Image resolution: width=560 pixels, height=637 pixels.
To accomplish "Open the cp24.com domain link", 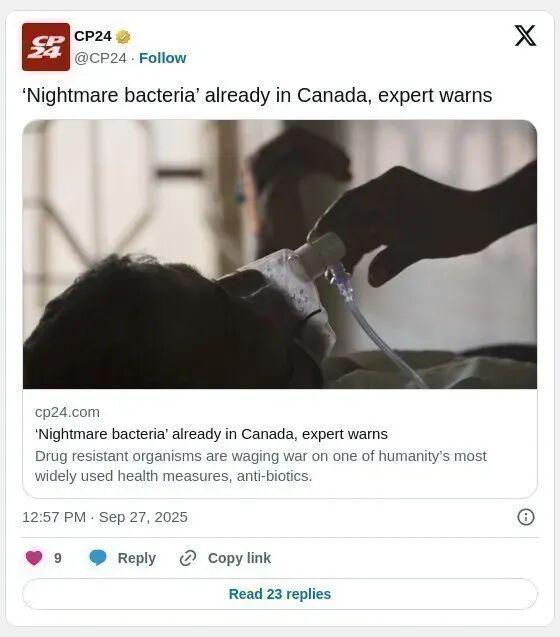I will click(x=67, y=412).
